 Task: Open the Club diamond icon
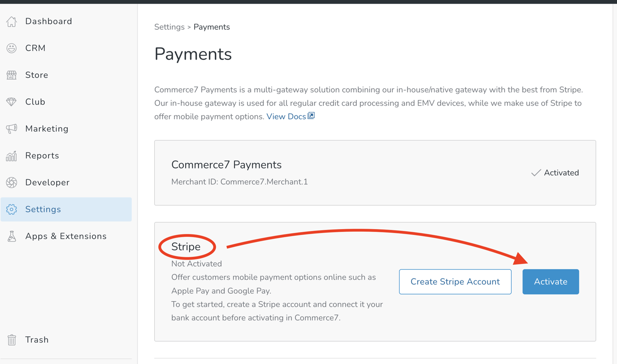pos(11,102)
